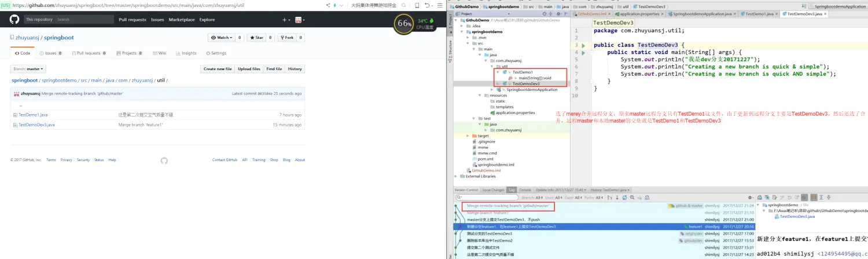Open the Branch: master dropdown
The height and width of the screenshot is (259, 868).
coord(28,69)
